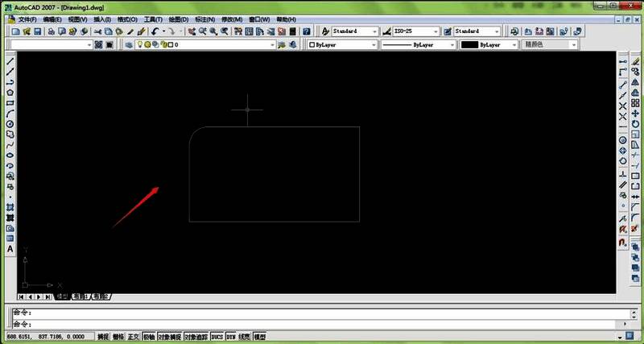Click the Cut scissors icon
Screen dimensions: 644x344
pos(97,31)
